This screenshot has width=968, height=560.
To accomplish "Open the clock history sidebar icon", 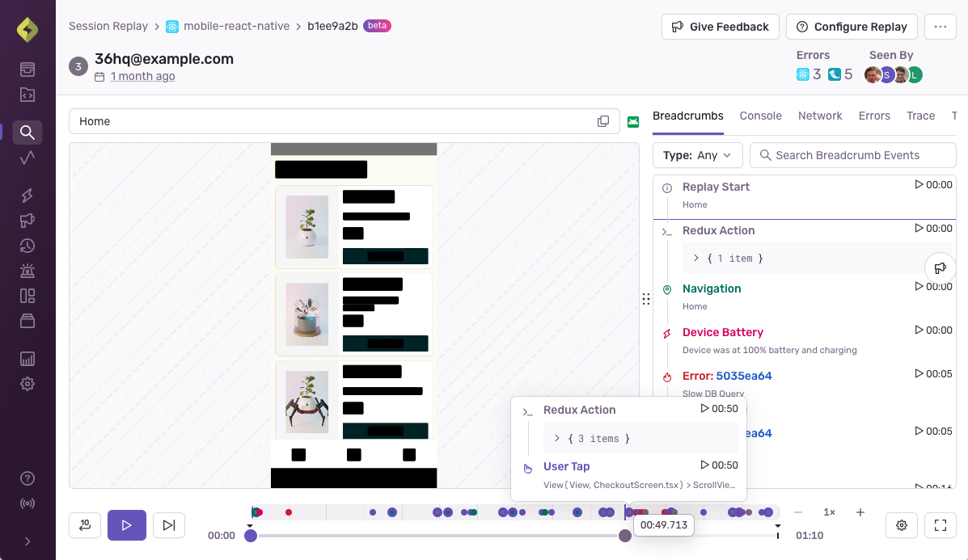I will (27, 246).
